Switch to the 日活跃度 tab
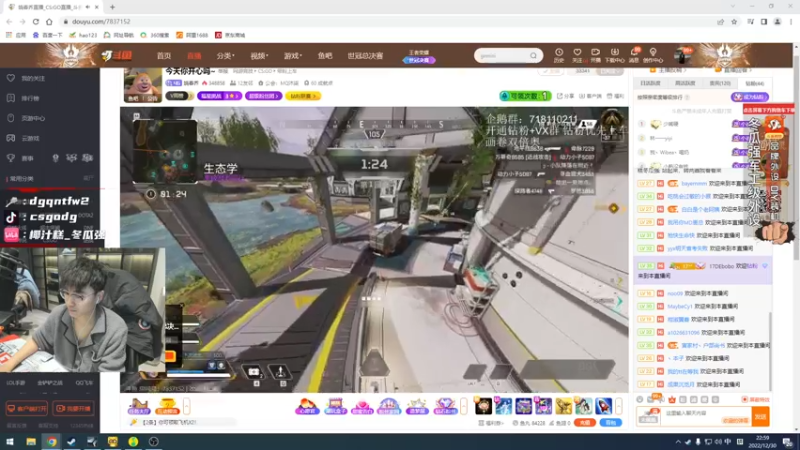The height and width of the screenshot is (450, 800). 651,83
